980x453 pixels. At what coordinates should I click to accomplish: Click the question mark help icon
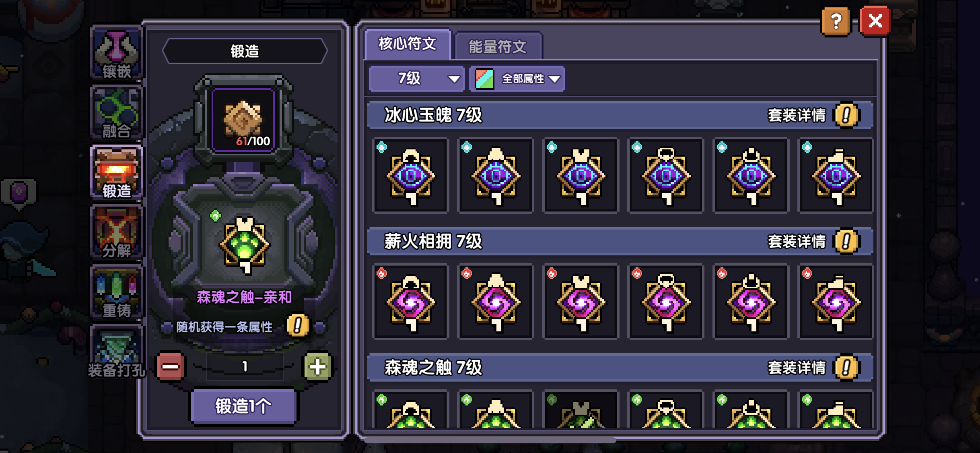click(x=836, y=21)
